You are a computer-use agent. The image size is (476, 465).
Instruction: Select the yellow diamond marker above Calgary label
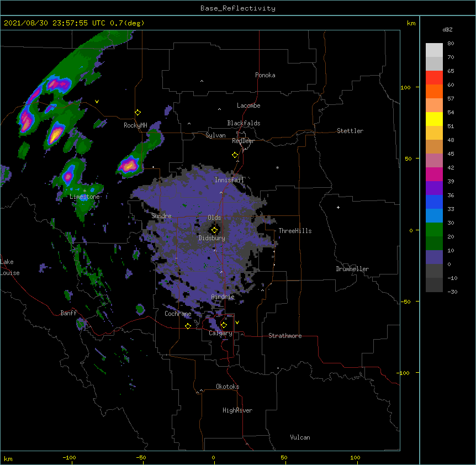pyautogui.click(x=224, y=325)
